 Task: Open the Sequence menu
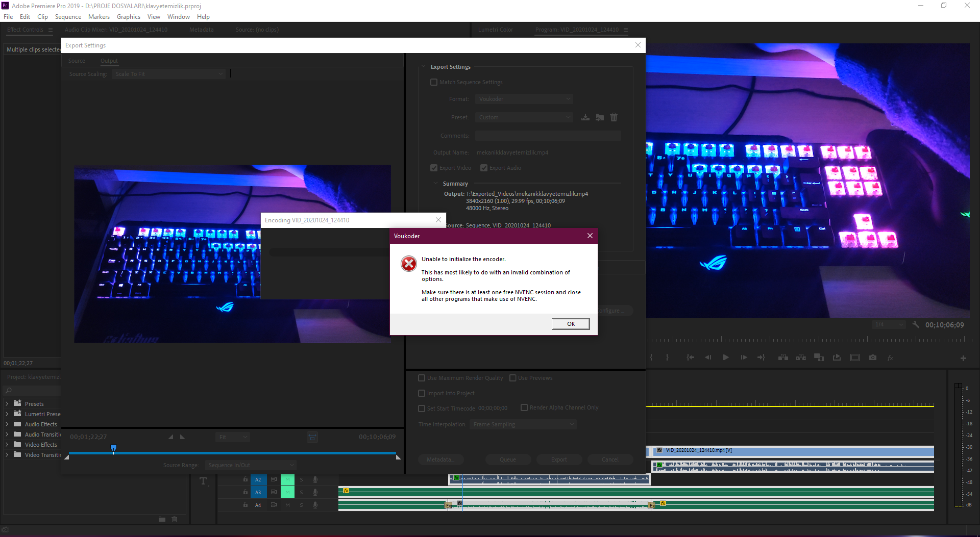point(68,17)
